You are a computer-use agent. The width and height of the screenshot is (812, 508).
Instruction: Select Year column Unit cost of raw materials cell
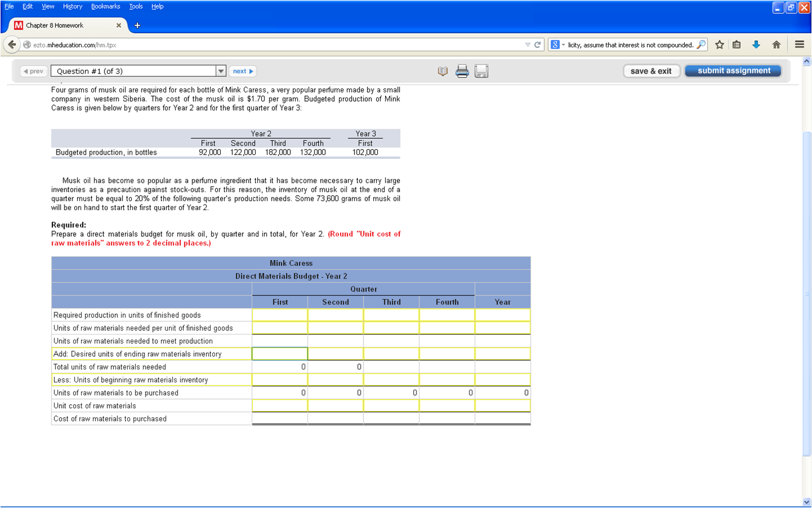tap(503, 406)
